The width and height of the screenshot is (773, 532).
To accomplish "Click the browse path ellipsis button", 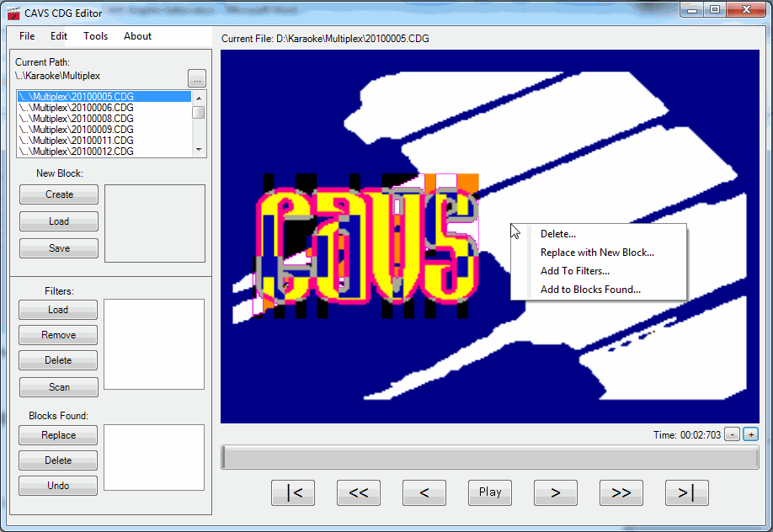I will point(197,78).
